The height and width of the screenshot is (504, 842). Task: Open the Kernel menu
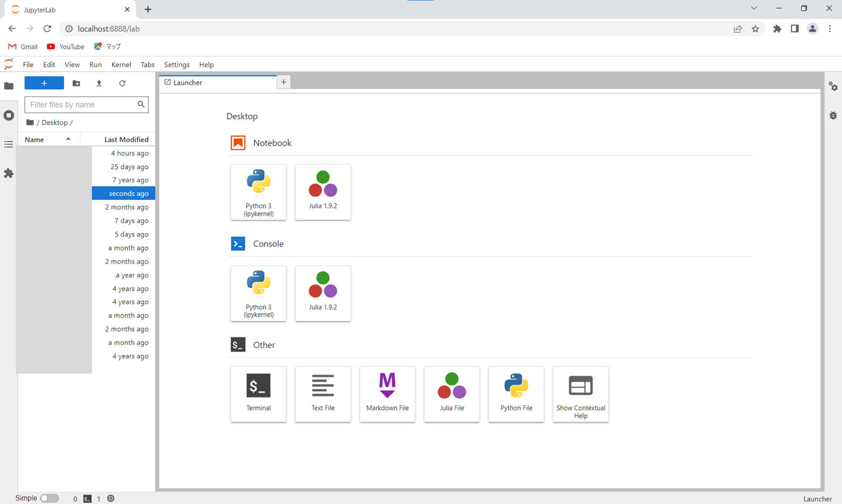click(121, 65)
